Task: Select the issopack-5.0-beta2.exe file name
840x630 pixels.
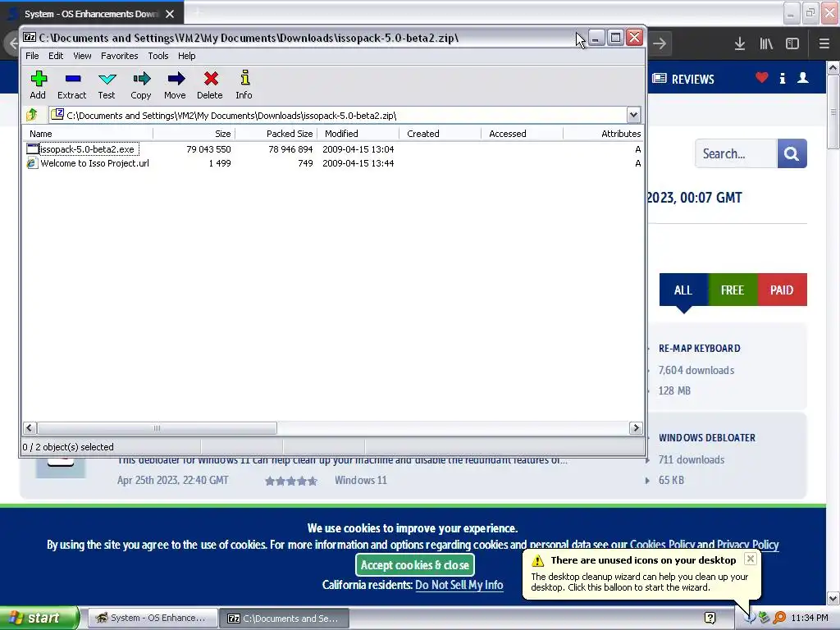Action: (87, 149)
